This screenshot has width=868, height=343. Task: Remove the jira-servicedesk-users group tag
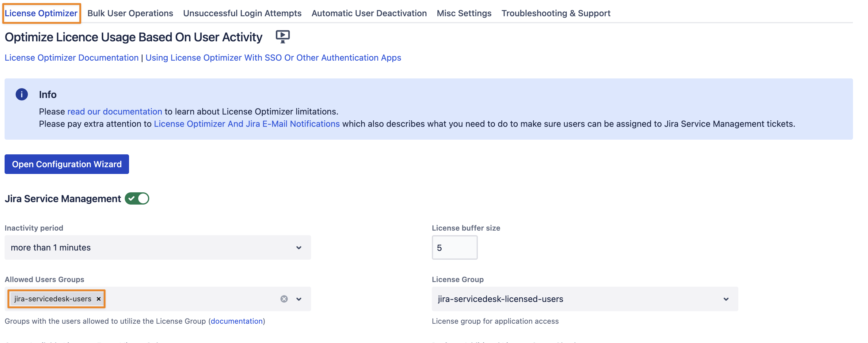click(x=98, y=299)
